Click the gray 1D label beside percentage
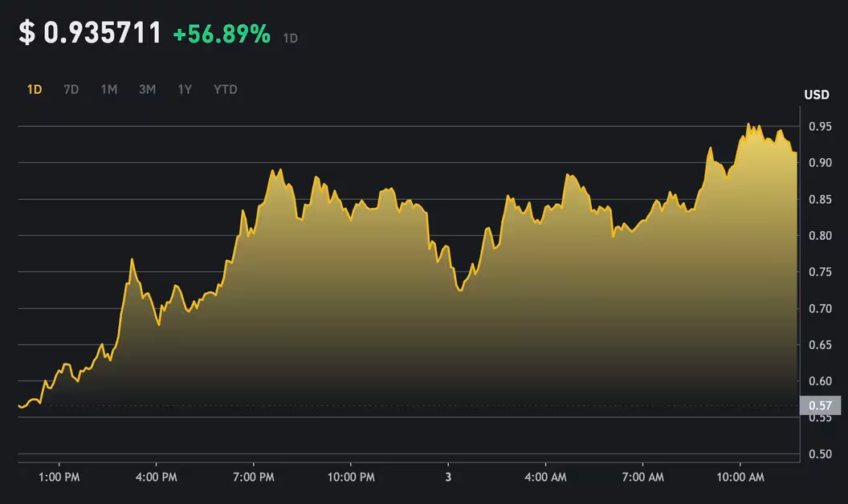This screenshot has width=848, height=504. (x=291, y=38)
